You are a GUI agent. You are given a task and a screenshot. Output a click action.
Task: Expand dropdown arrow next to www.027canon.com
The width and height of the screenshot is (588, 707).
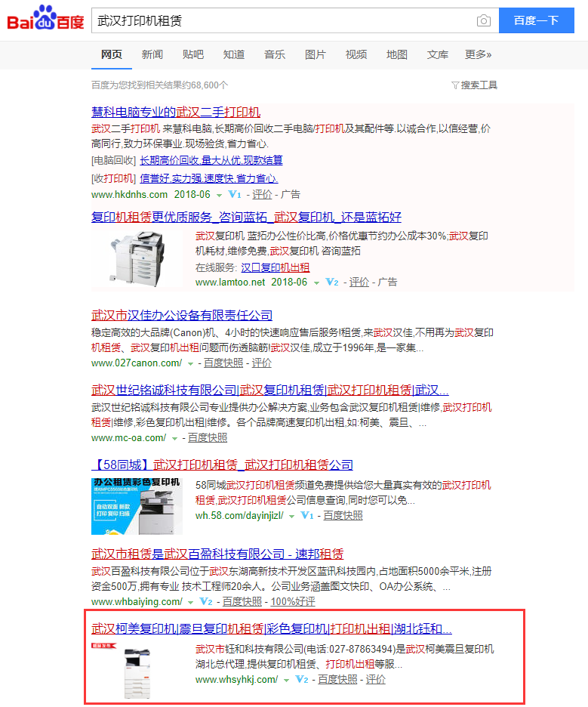[x=191, y=364]
